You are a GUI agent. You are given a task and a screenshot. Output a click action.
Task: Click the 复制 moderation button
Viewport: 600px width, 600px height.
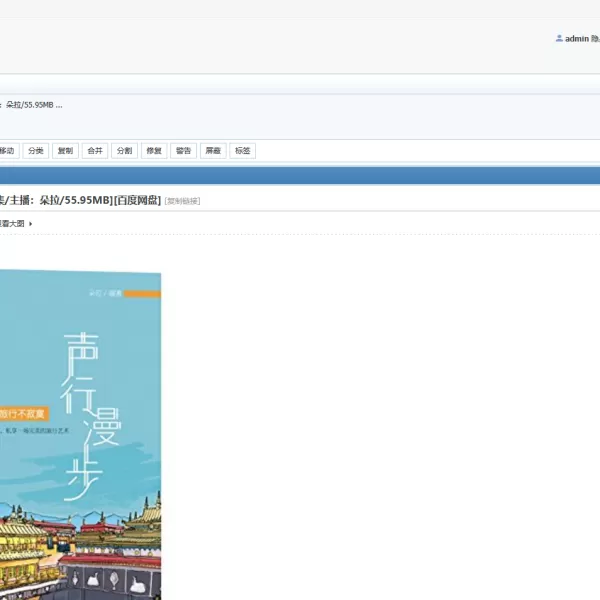(x=65, y=151)
